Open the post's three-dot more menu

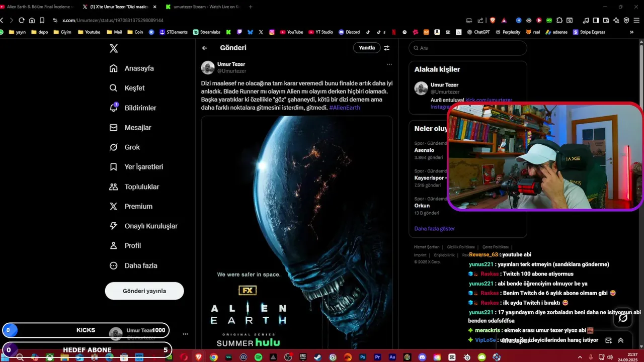389,64
